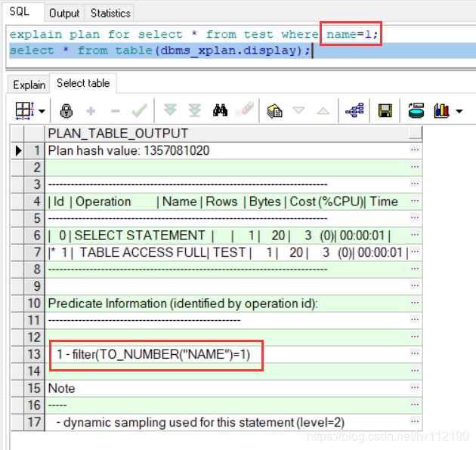Click row number 7 indicator
Screen dimensions: 476x450
click(x=34, y=252)
